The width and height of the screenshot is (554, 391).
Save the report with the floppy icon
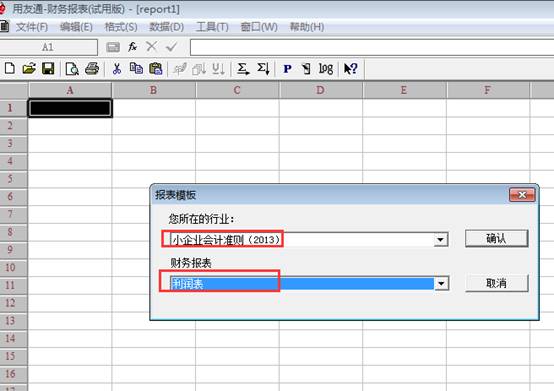tap(48, 69)
